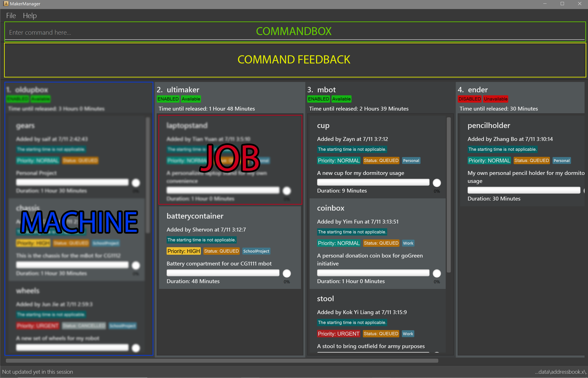The width and height of the screenshot is (588, 378).
Task: Minimize the MakerManager window
Action: pyautogui.click(x=545, y=4)
